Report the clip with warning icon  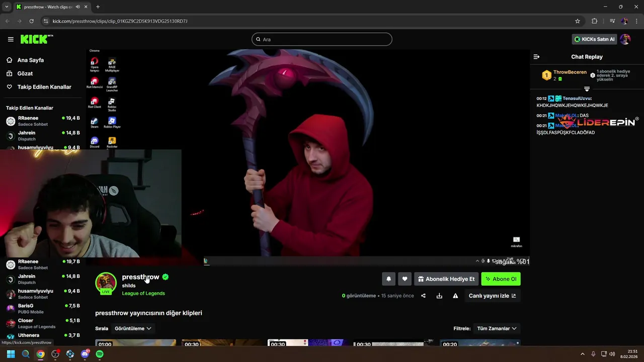[455, 296]
